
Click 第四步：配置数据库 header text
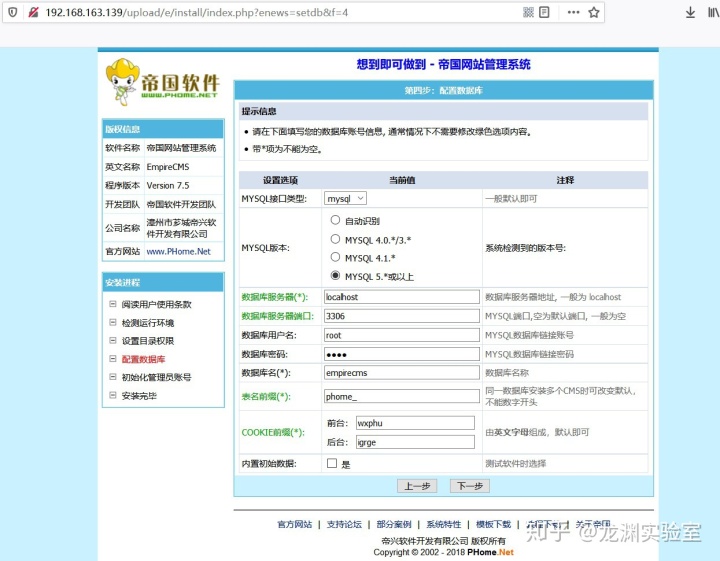[x=443, y=90]
